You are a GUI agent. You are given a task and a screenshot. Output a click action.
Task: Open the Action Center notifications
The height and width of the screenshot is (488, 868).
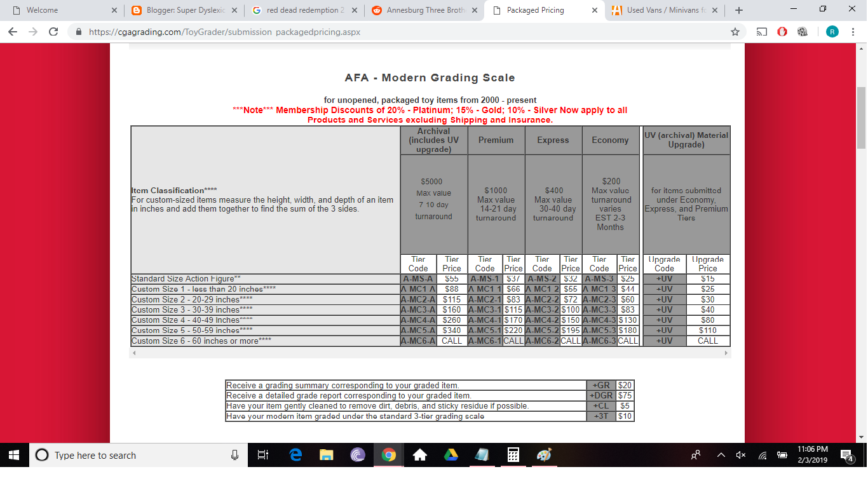(x=847, y=455)
